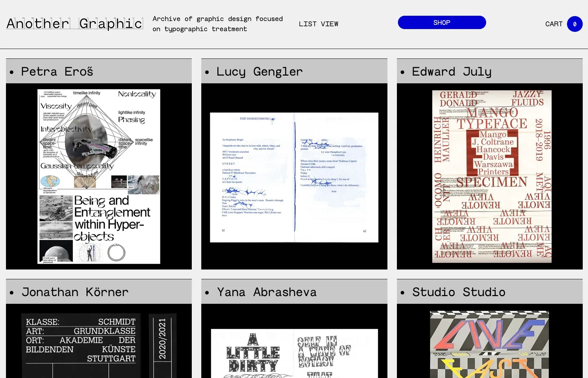Click the Another Graphic site logo
This screenshot has height=378, width=588.
75,24
